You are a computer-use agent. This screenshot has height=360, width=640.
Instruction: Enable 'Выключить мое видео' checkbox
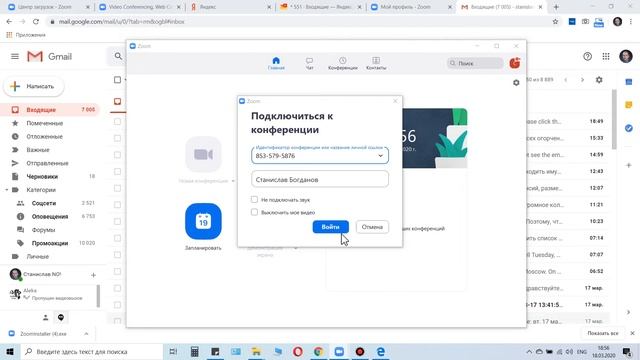pos(254,212)
